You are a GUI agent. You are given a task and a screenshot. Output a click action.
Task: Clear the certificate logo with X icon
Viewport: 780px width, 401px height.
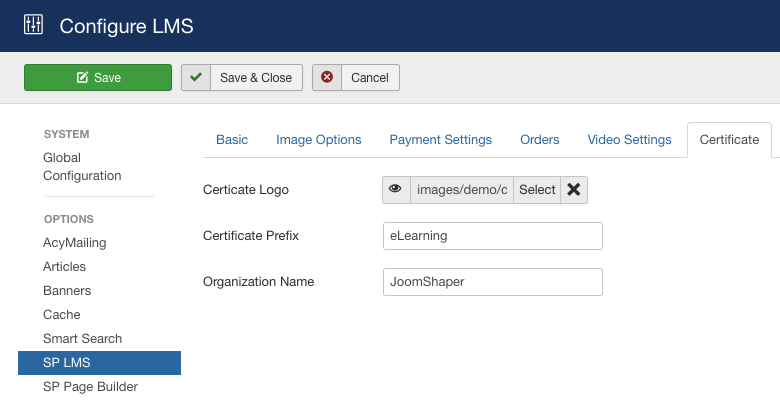pyautogui.click(x=574, y=190)
